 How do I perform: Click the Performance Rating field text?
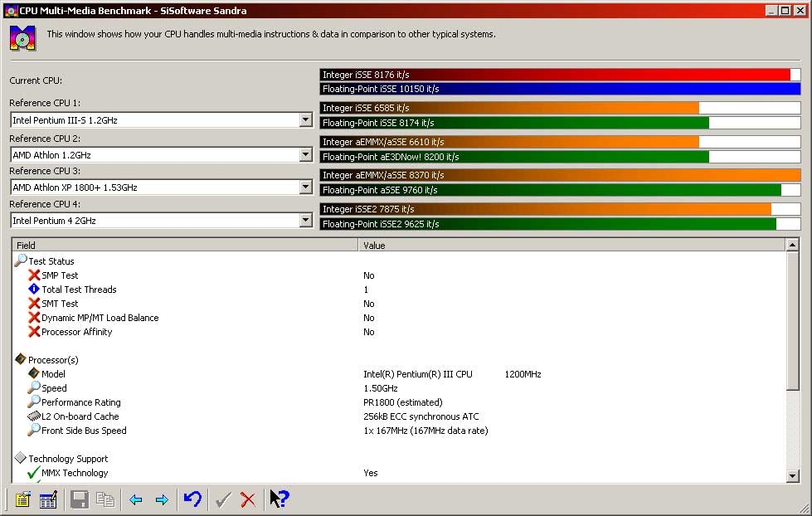pyautogui.click(x=80, y=402)
